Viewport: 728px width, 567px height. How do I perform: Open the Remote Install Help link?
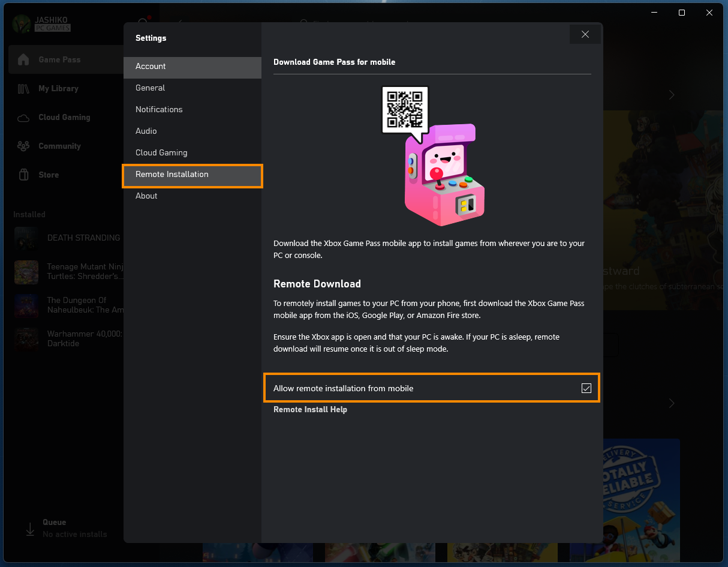click(310, 409)
